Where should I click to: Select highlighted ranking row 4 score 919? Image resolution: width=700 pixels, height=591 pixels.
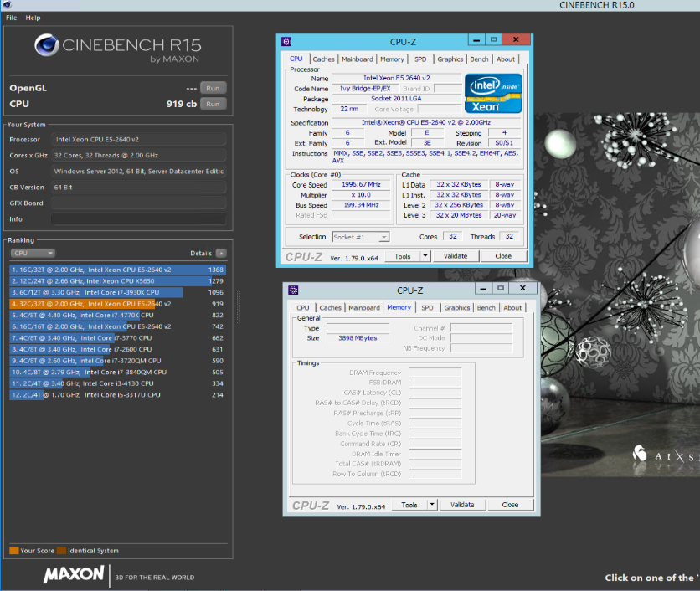point(117,304)
